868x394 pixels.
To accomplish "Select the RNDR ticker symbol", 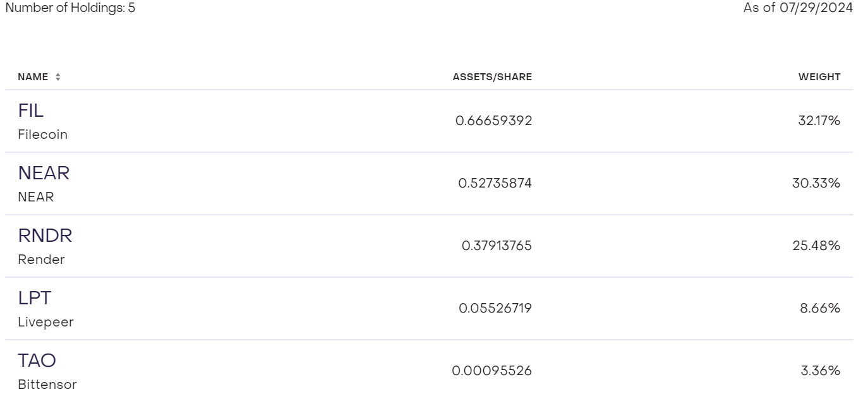I will pyautogui.click(x=45, y=236).
